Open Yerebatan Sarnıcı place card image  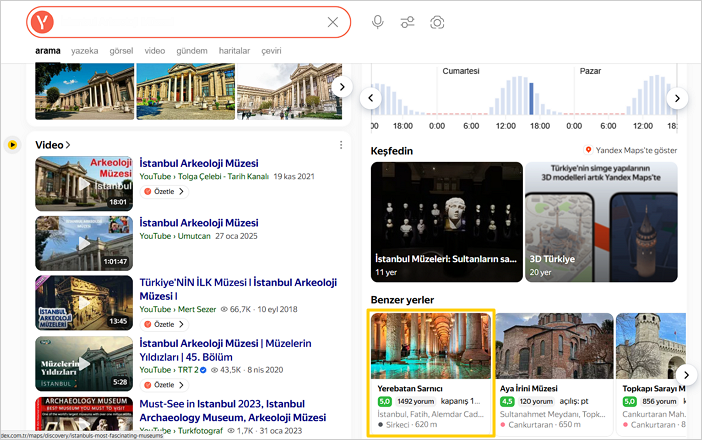pyautogui.click(x=431, y=346)
